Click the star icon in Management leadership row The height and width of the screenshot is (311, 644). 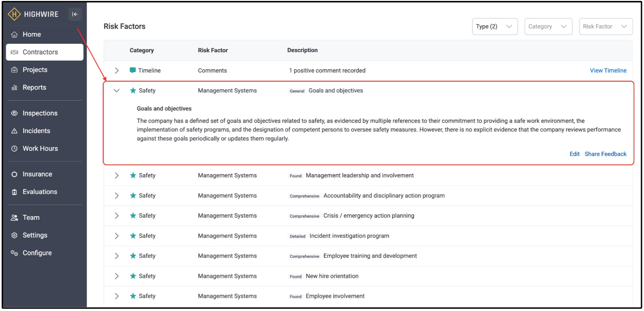(x=133, y=175)
